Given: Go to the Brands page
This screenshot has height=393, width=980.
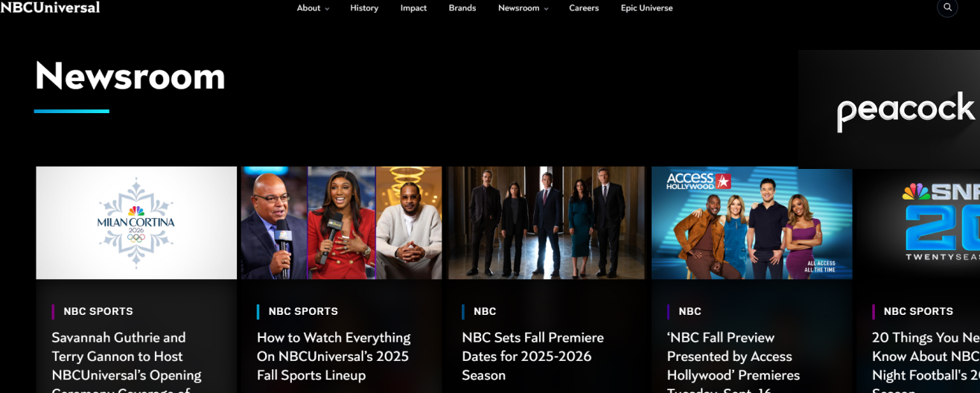Looking at the screenshot, I should [x=462, y=8].
